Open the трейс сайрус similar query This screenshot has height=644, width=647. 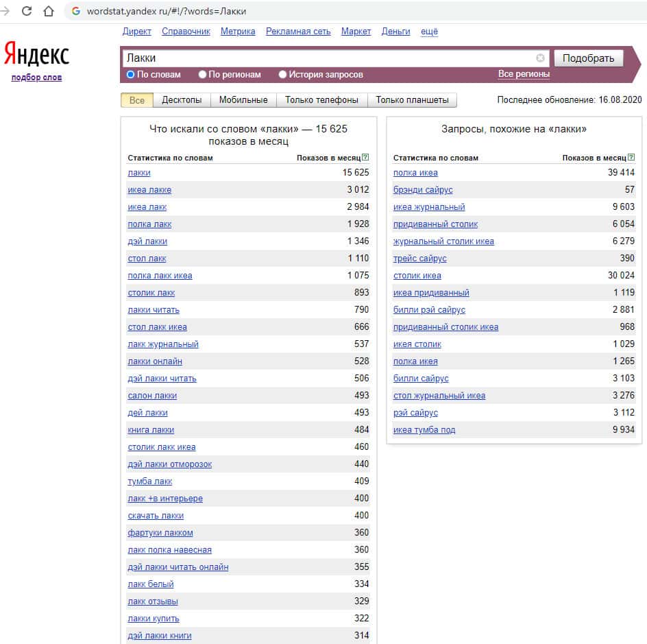click(x=419, y=259)
